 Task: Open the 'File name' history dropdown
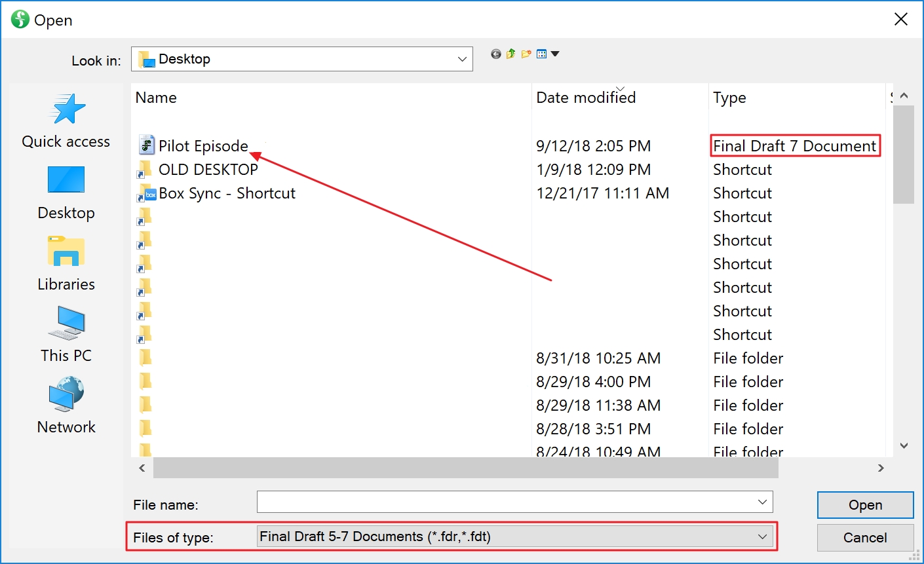762,502
